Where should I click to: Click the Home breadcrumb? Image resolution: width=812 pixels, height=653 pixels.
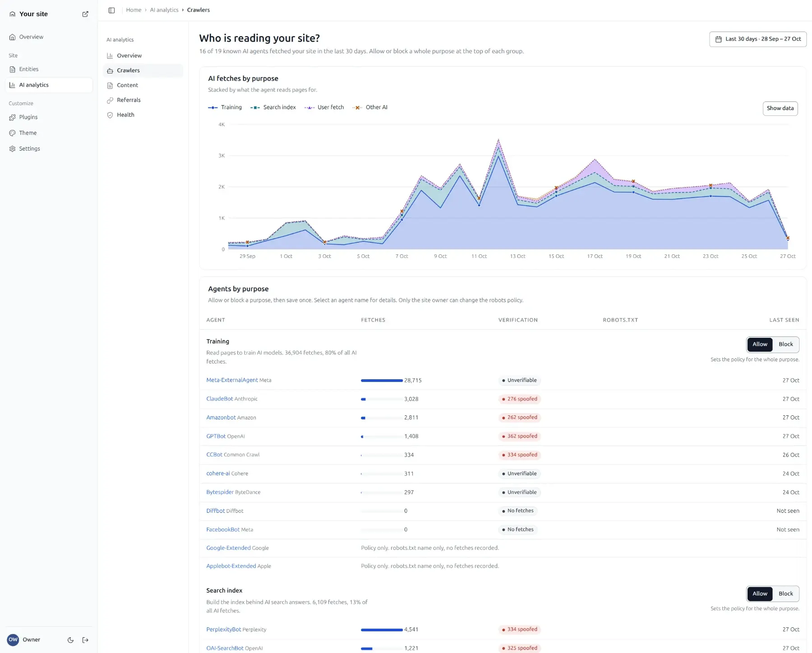134,10
